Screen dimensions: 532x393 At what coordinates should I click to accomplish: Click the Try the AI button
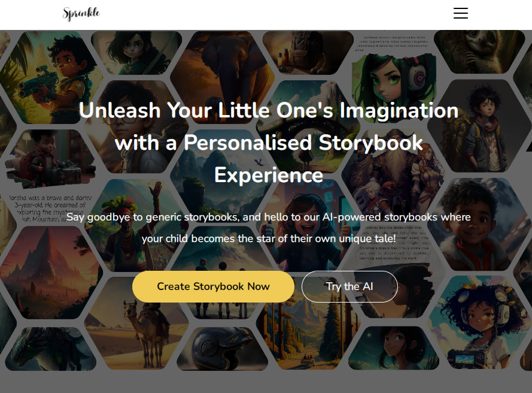(x=349, y=286)
